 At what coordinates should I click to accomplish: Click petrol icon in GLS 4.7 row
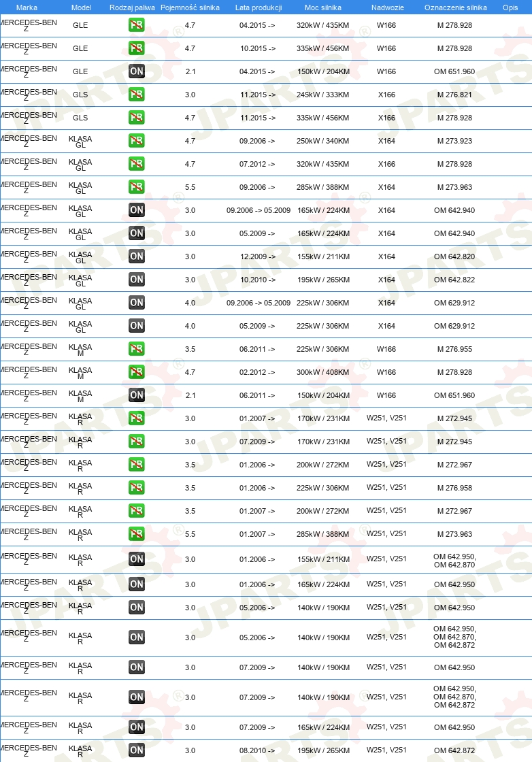click(x=137, y=118)
